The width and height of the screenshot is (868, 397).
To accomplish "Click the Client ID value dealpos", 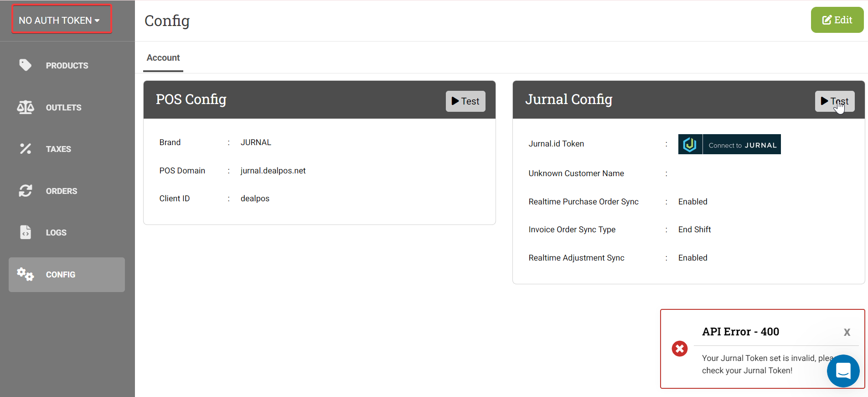I will click(255, 198).
